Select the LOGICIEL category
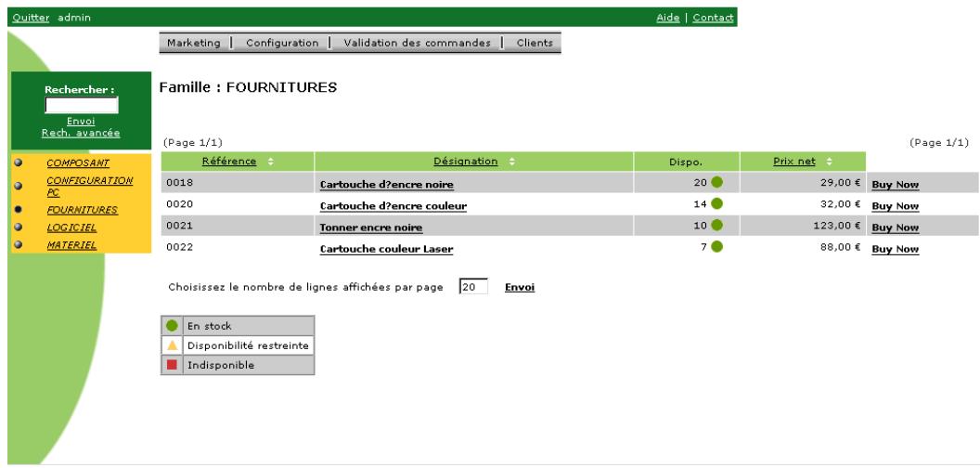 pyautogui.click(x=71, y=227)
